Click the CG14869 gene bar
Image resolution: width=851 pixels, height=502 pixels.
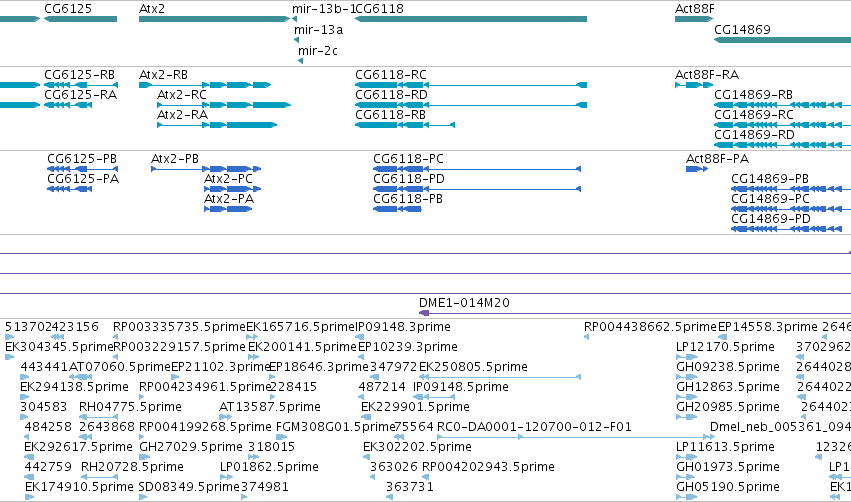782,40
